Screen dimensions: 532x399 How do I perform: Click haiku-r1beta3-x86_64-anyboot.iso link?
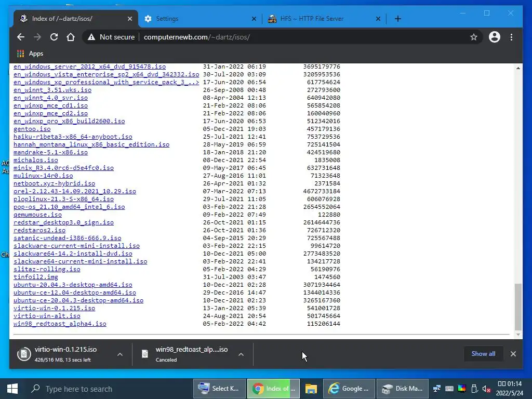(x=73, y=137)
